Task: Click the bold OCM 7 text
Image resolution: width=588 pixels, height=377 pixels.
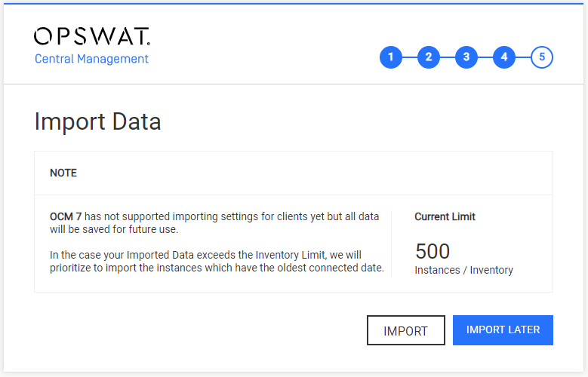Action: 66,216
